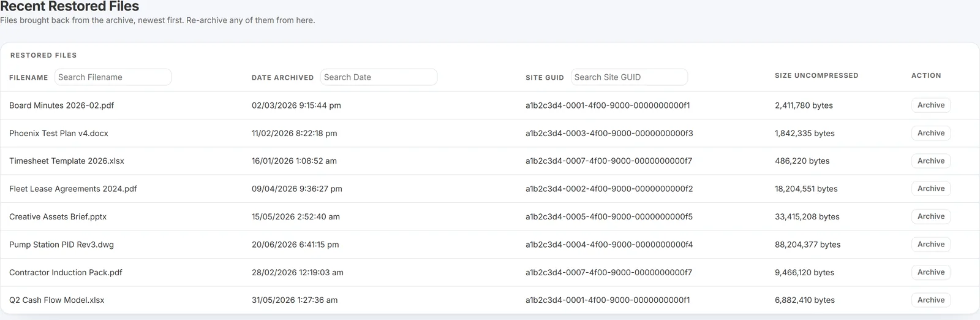Click Site GUID ending 0000000000f5
The image size is (980, 320).
(609, 216)
